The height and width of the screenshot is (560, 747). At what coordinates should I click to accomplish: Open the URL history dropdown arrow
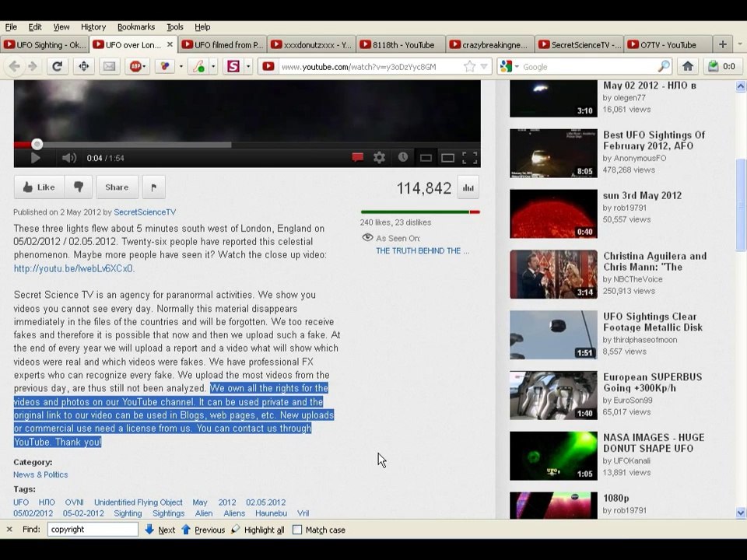[484, 67]
